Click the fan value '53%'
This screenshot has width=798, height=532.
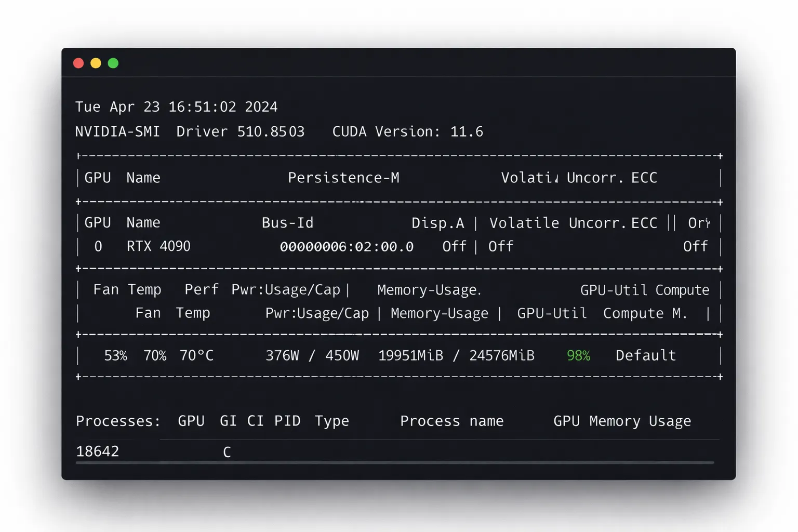(x=115, y=355)
